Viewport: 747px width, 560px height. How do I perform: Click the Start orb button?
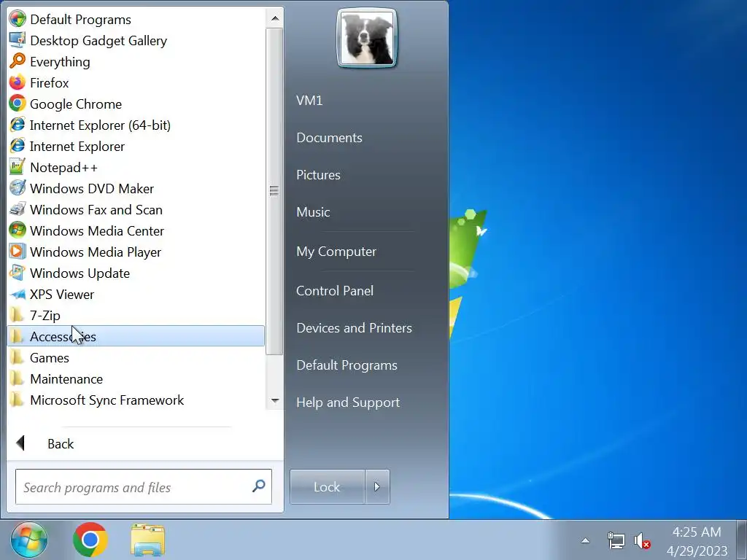29,540
